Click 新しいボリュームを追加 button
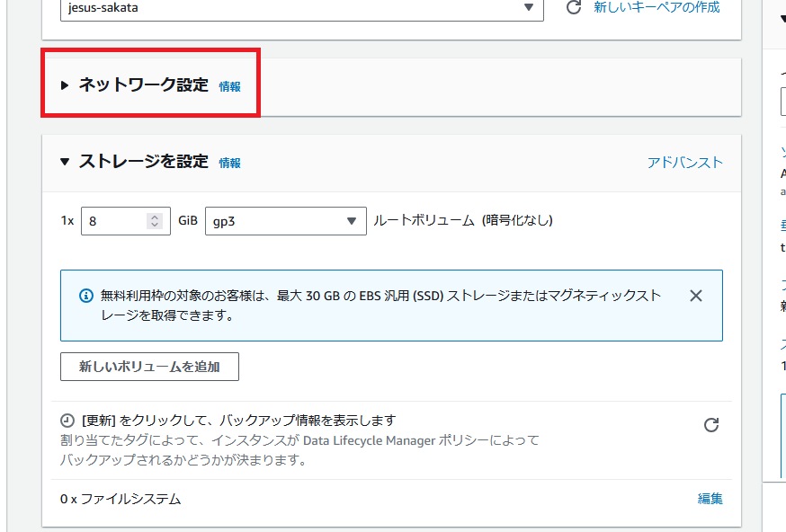786x532 pixels. [x=149, y=367]
